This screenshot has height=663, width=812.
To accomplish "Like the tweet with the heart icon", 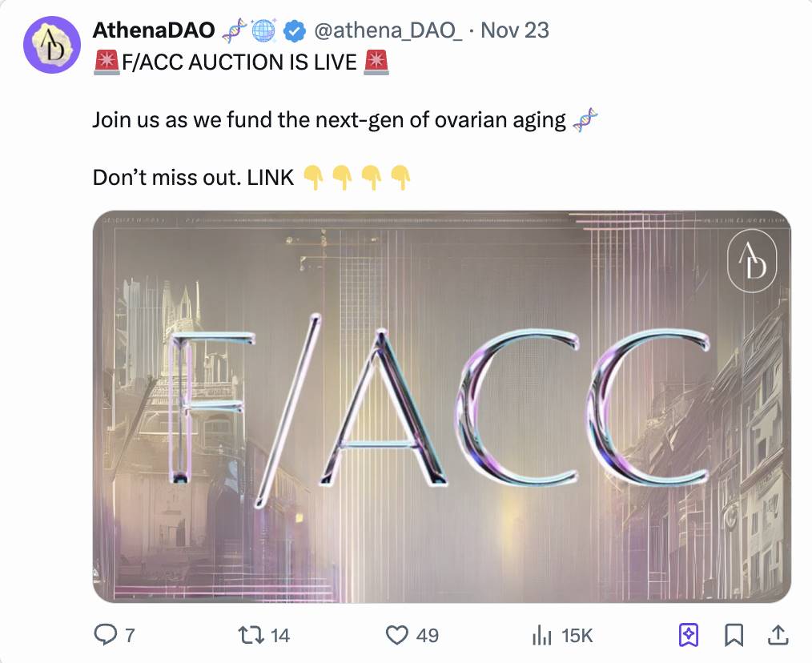I will tap(396, 634).
